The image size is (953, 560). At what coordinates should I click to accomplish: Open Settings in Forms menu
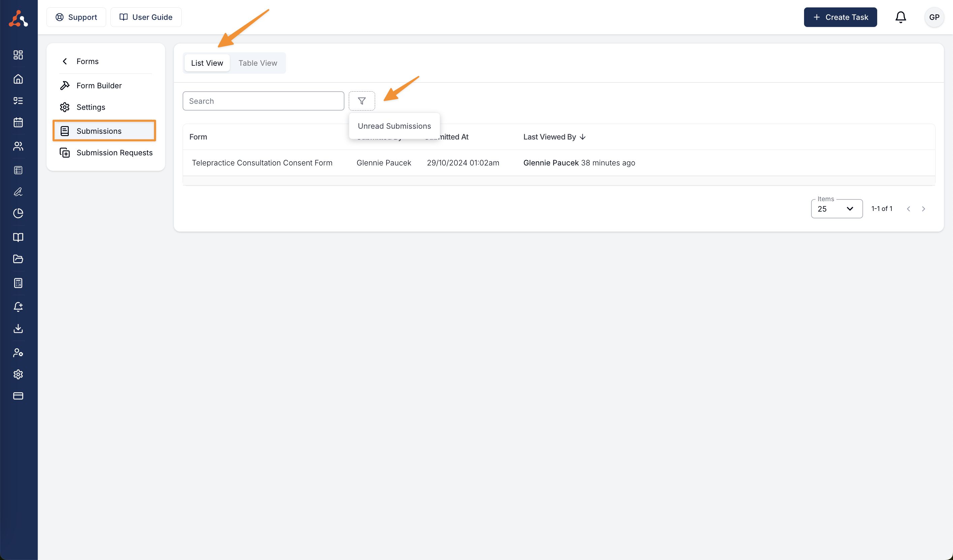coord(105,107)
